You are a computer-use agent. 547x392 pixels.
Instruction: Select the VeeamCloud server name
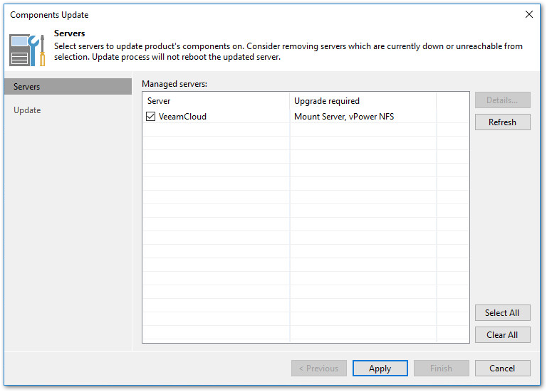pos(183,117)
